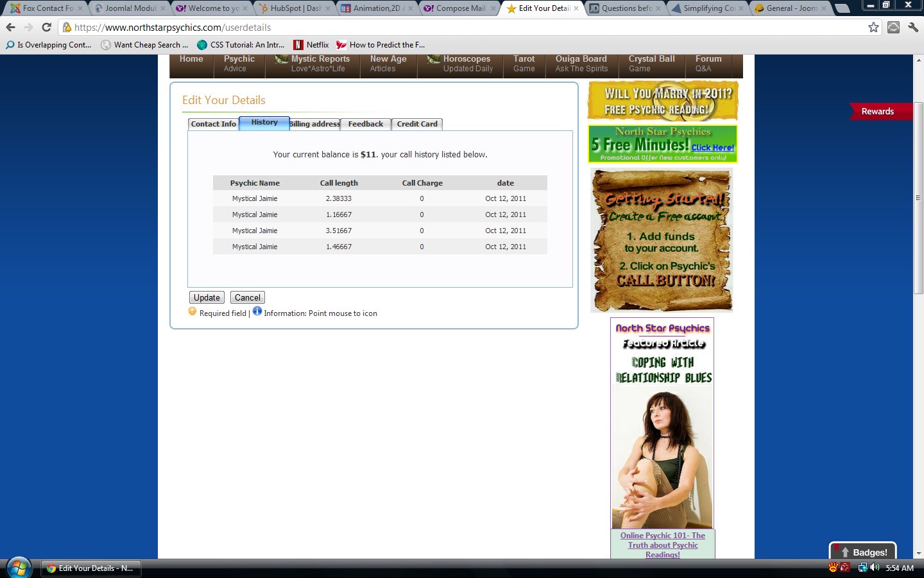The image size is (924, 578).
Task: Close the Fox Contact Fo tab
Action: tap(80, 8)
